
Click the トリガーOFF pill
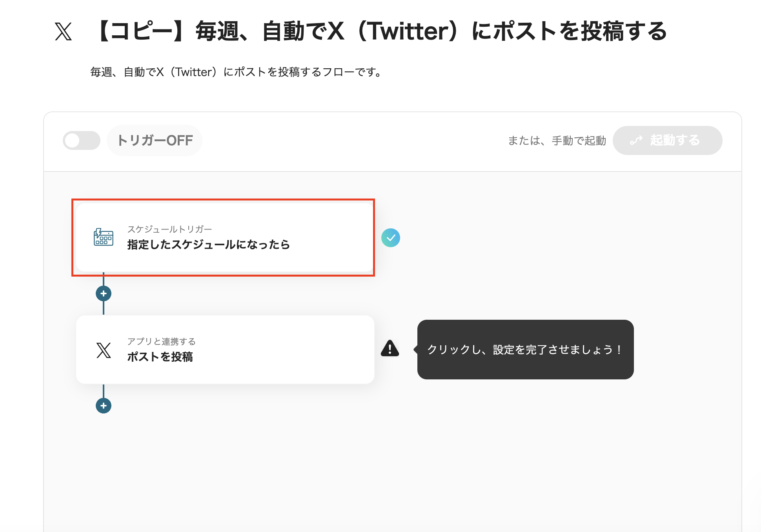coord(155,140)
